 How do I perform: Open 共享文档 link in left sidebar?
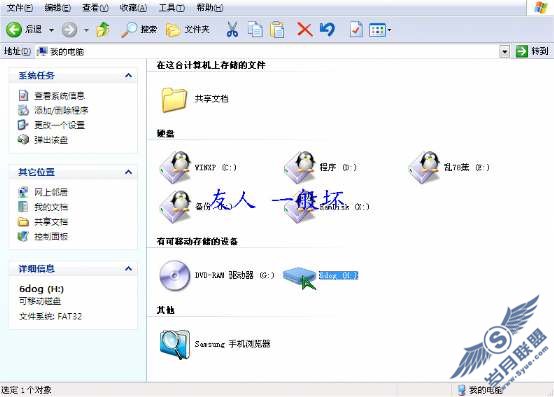51,222
